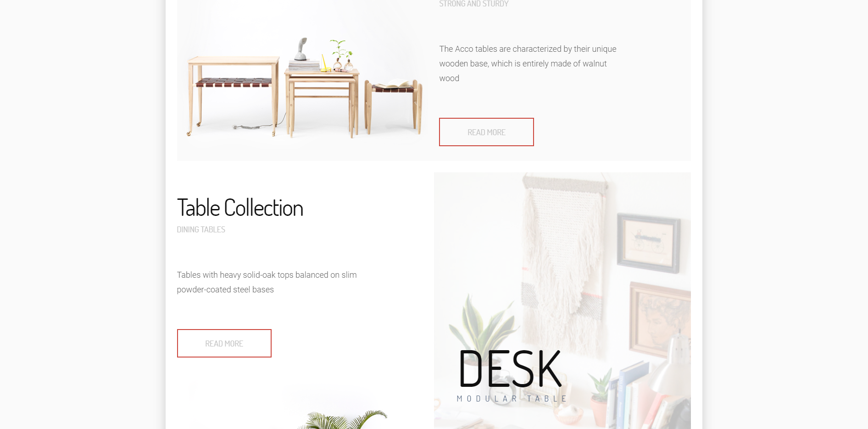Click the Acco tables description paragraph
The height and width of the screenshot is (429, 868).
coord(528,64)
